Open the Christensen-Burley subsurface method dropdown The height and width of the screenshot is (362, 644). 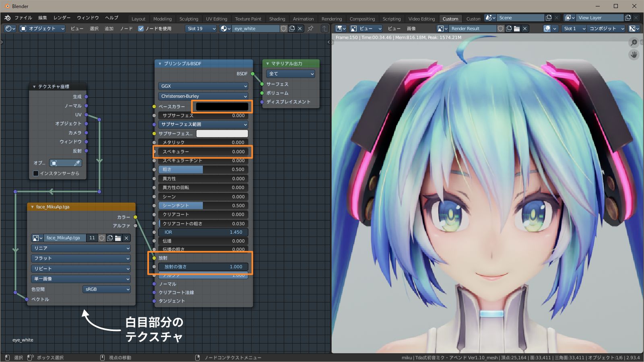203,96
